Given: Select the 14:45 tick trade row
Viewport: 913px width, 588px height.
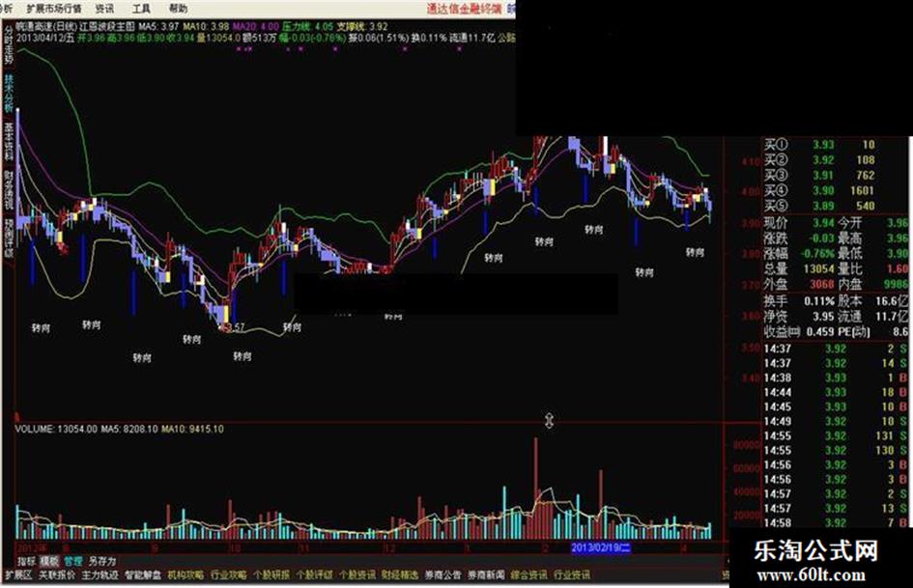Looking at the screenshot, I should [836, 406].
